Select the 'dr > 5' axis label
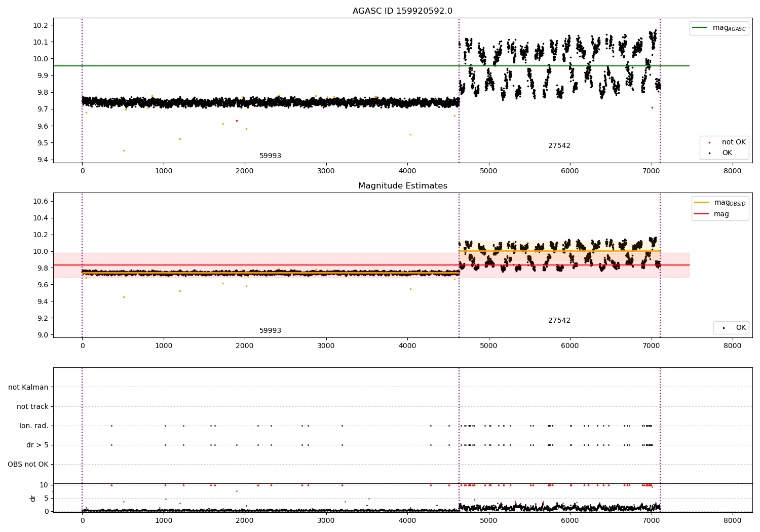 click(x=37, y=445)
